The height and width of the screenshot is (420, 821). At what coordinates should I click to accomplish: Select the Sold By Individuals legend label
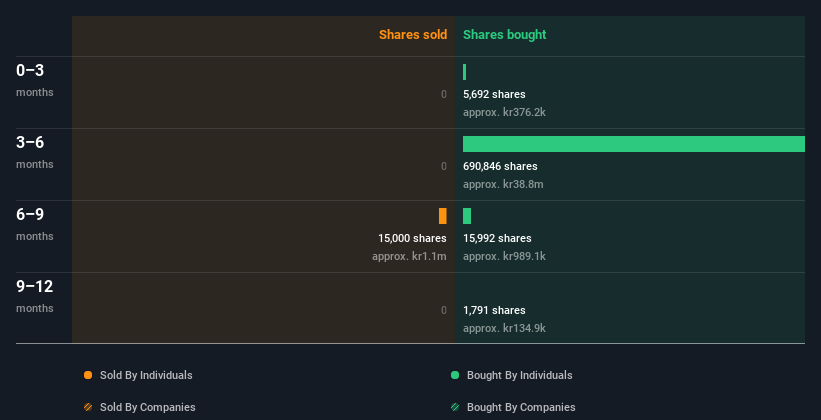coord(146,375)
